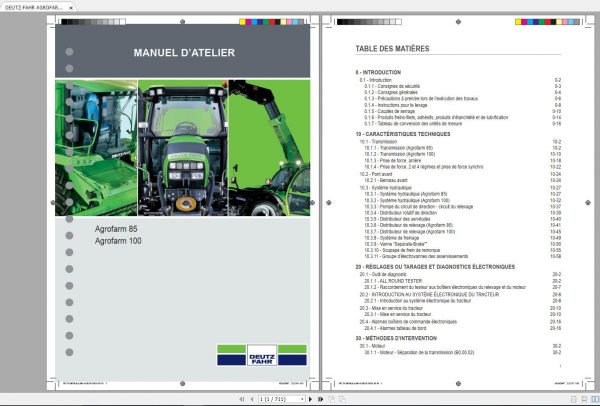Switch to single page view

[574, 399]
